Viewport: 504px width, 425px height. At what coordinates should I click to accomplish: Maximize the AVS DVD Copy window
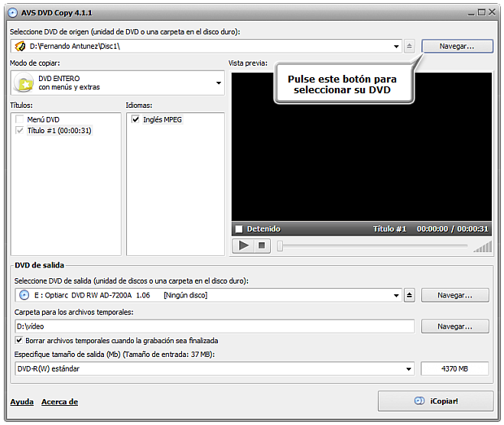482,12
